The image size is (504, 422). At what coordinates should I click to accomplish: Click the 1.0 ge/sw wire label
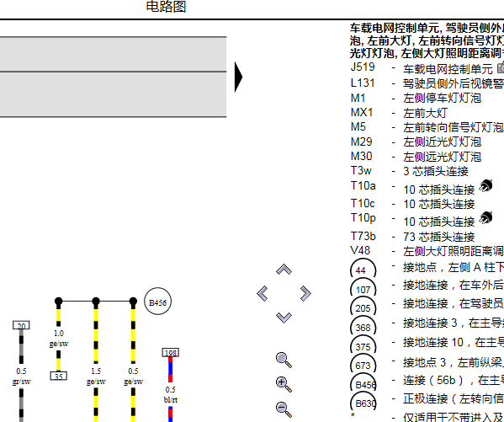[59, 339]
